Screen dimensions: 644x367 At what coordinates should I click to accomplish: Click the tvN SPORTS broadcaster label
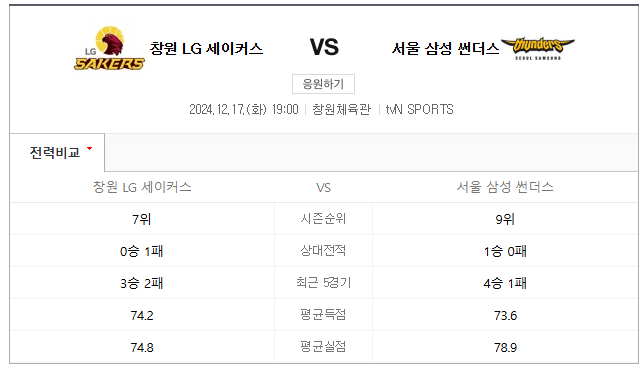click(x=419, y=109)
